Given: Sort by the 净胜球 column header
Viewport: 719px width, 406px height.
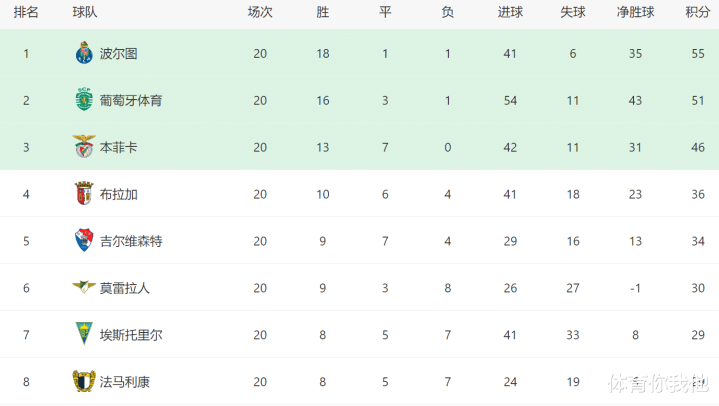Looking at the screenshot, I should point(635,13).
